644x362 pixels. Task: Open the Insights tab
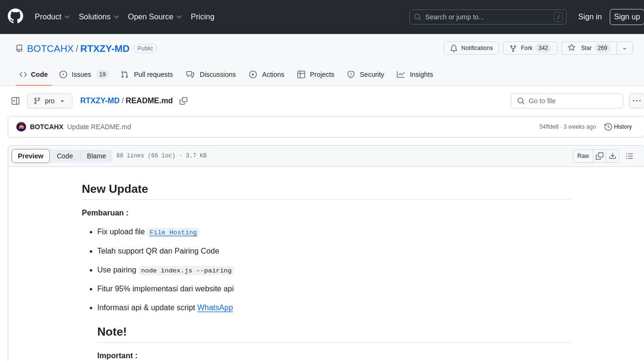(415, 74)
